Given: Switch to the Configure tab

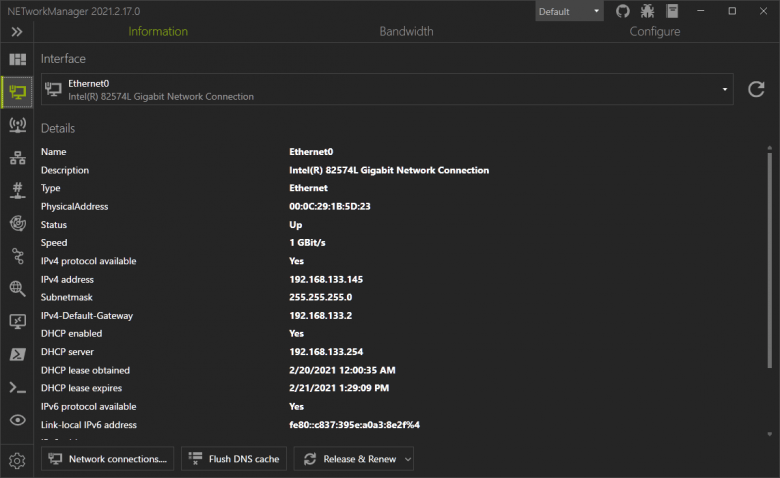Looking at the screenshot, I should click(655, 31).
